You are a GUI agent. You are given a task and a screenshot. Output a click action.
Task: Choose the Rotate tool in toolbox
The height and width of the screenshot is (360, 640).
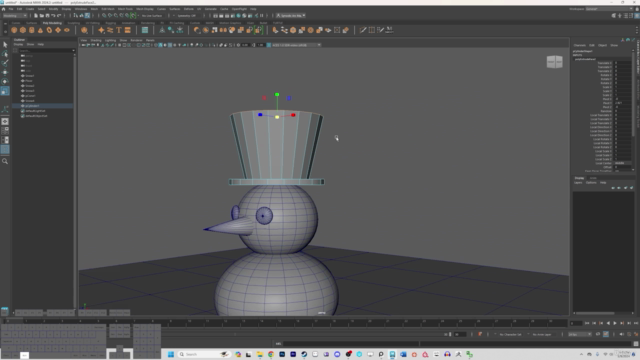coord(5,82)
